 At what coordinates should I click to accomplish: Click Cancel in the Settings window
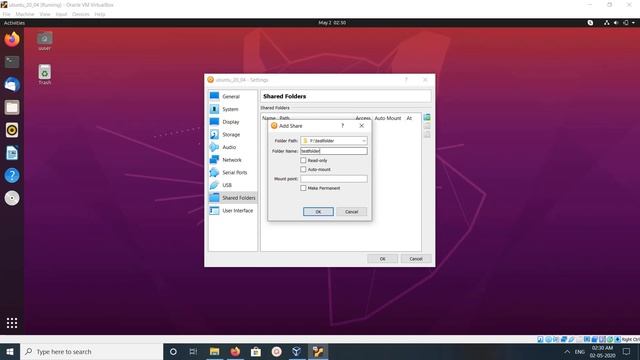coord(416,259)
